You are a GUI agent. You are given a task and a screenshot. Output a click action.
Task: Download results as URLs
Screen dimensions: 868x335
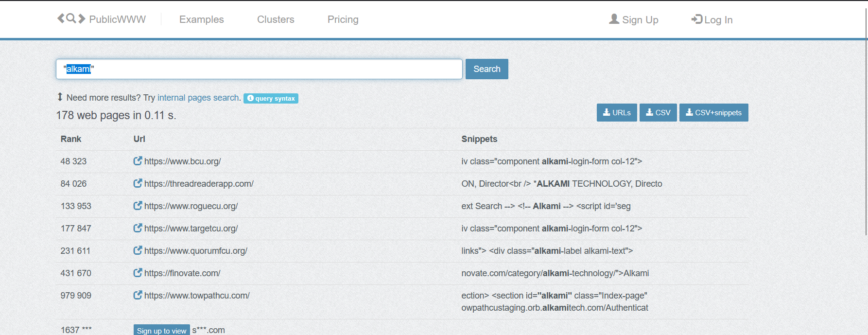[x=616, y=112]
